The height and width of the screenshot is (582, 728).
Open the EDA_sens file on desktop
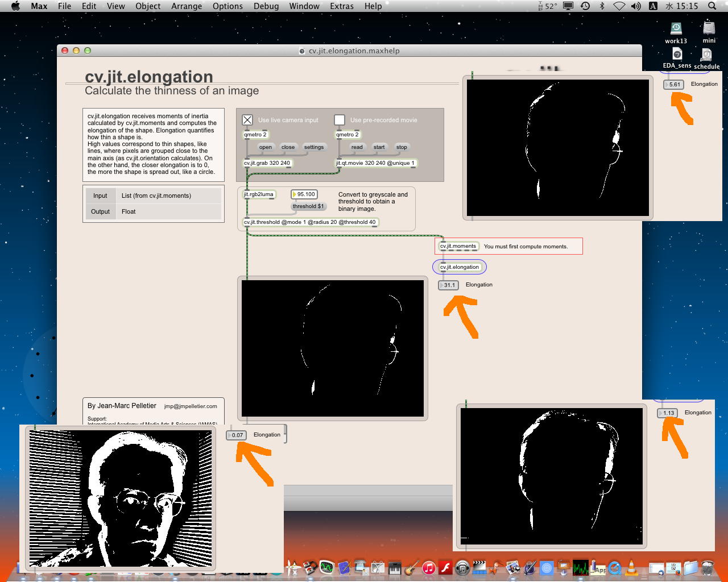pos(677,55)
